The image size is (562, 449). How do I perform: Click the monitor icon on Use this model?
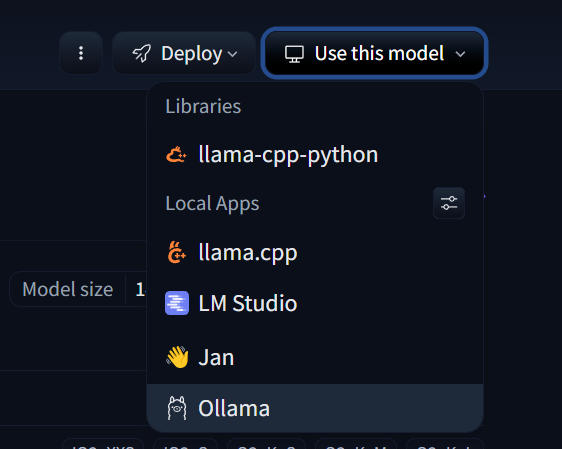click(x=294, y=54)
